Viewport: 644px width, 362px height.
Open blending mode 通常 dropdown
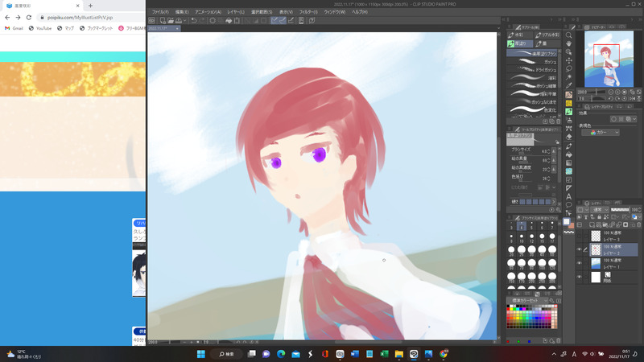tap(600, 210)
